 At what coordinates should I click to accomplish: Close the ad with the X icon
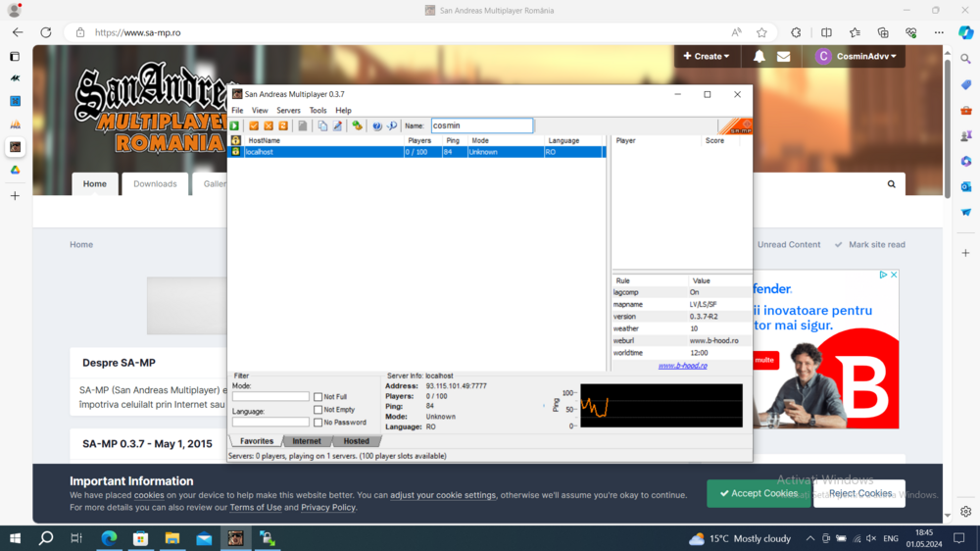pos(894,275)
